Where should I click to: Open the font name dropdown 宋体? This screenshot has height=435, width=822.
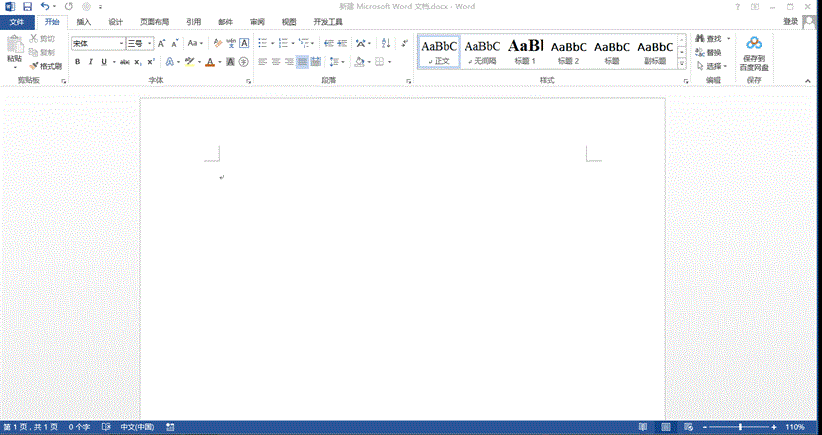click(122, 44)
